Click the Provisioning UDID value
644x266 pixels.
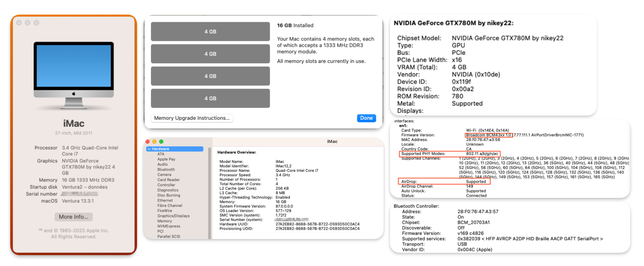(x=318, y=229)
